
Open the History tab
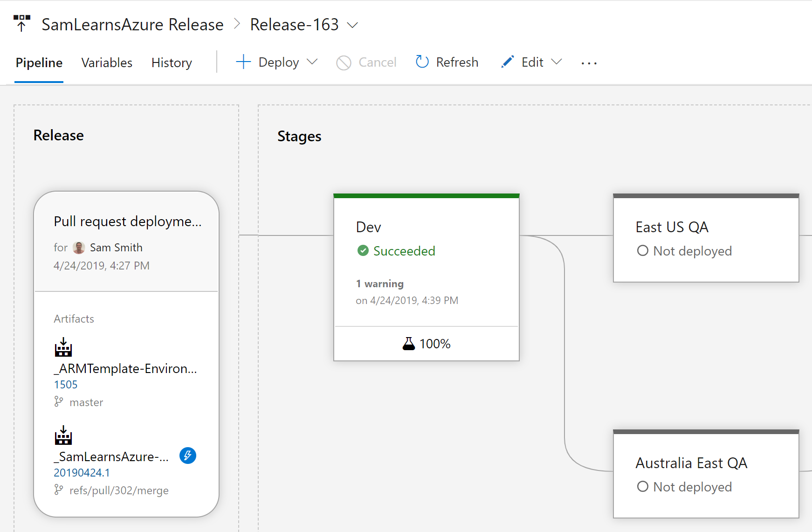[172, 62]
